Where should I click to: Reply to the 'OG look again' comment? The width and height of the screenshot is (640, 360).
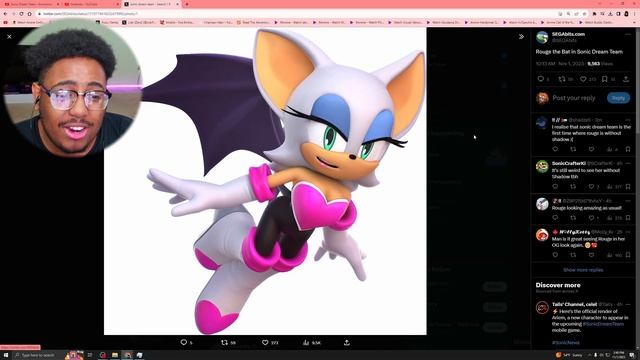(555, 255)
